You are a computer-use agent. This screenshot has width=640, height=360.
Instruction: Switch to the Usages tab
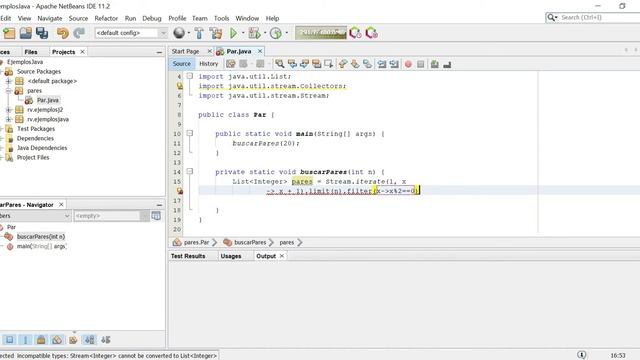pos(231,256)
